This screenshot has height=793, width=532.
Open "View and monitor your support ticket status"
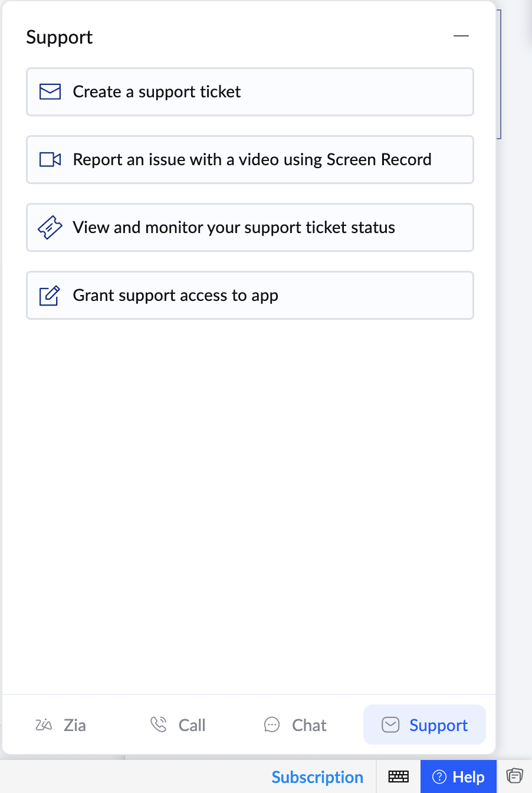(234, 228)
